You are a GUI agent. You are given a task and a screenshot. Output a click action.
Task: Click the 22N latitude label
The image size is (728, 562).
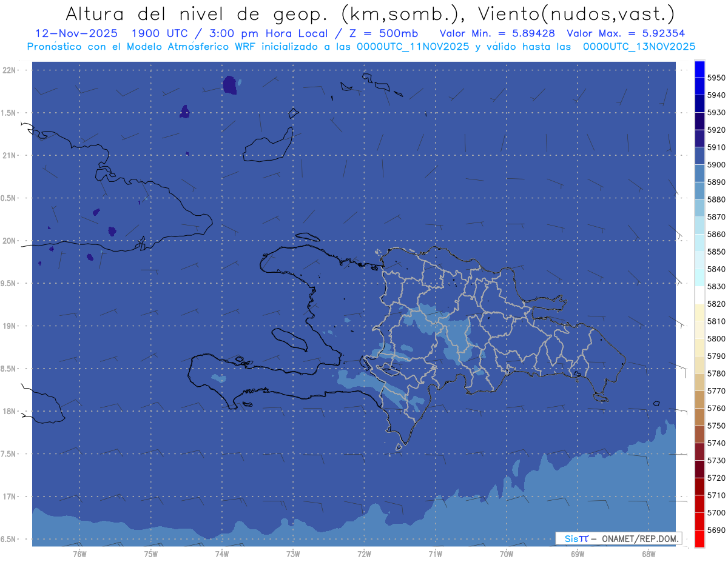point(10,70)
